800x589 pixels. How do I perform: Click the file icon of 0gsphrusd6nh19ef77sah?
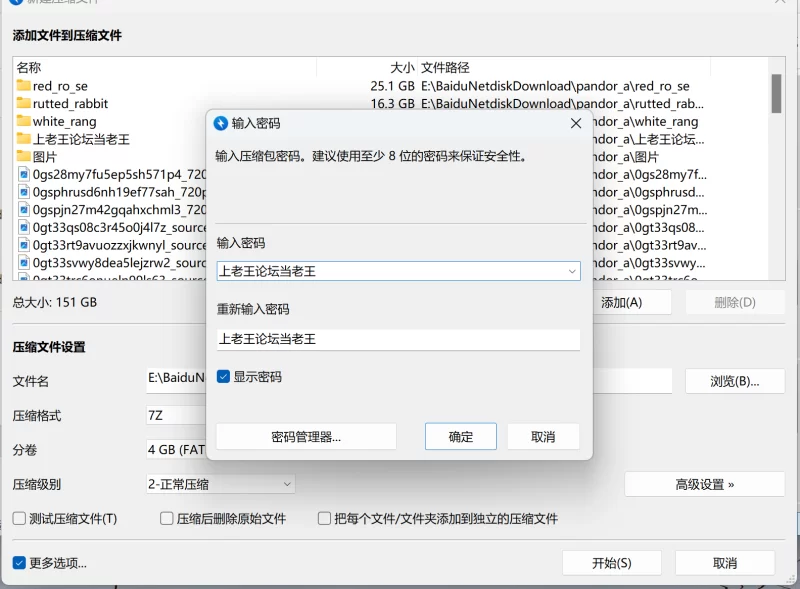(24, 193)
